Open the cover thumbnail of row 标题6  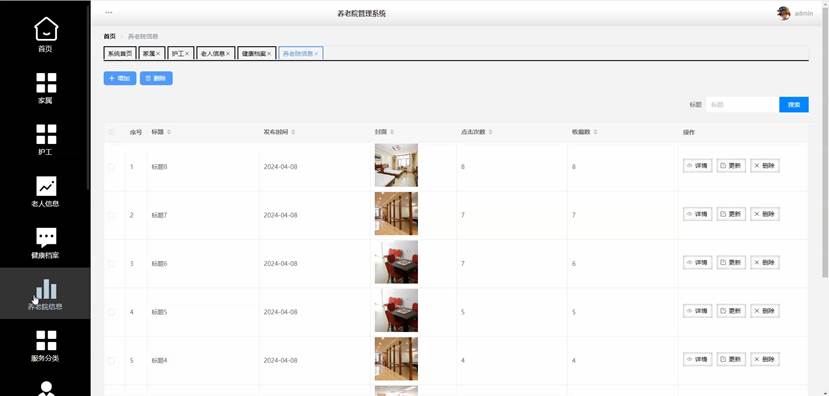click(x=396, y=262)
